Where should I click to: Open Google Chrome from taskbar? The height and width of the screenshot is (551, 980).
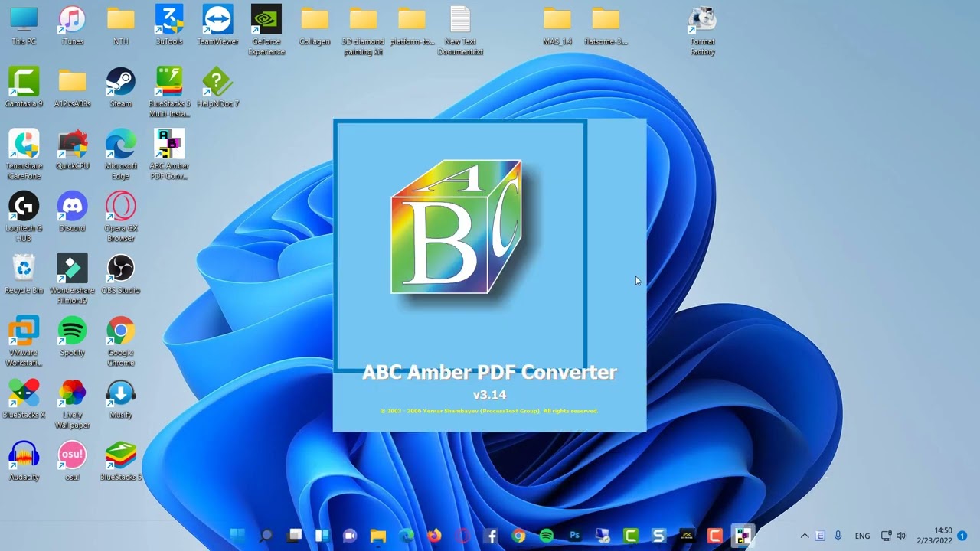coord(519,536)
